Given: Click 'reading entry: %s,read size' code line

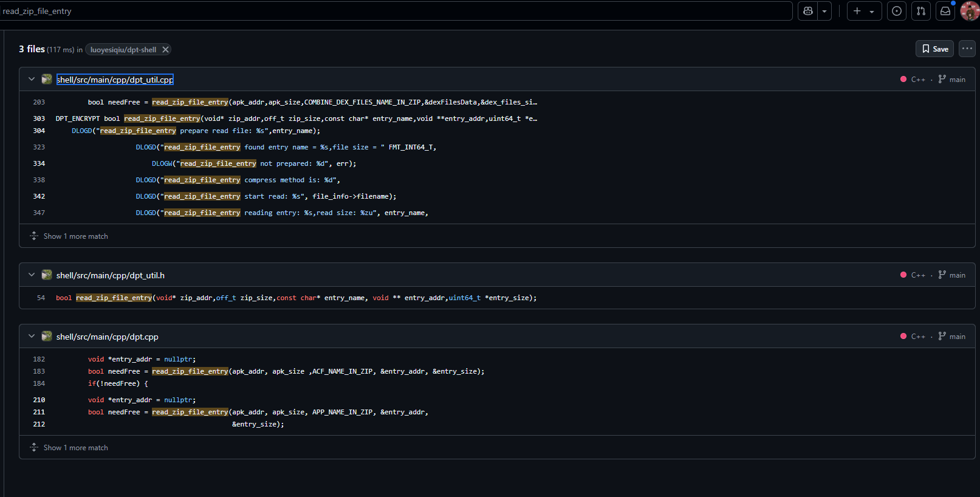Looking at the screenshot, I should (282, 213).
